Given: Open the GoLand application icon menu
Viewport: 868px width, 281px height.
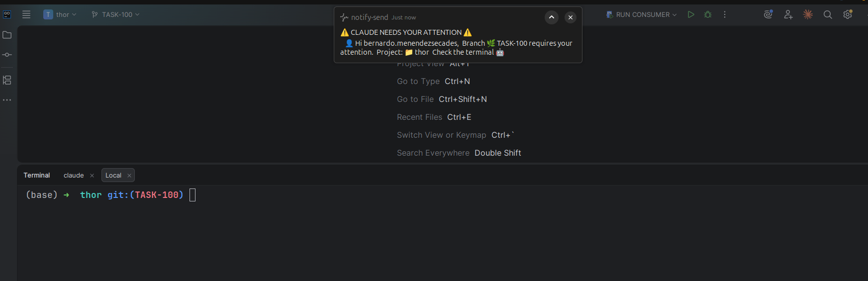Looking at the screenshot, I should click(x=7, y=14).
